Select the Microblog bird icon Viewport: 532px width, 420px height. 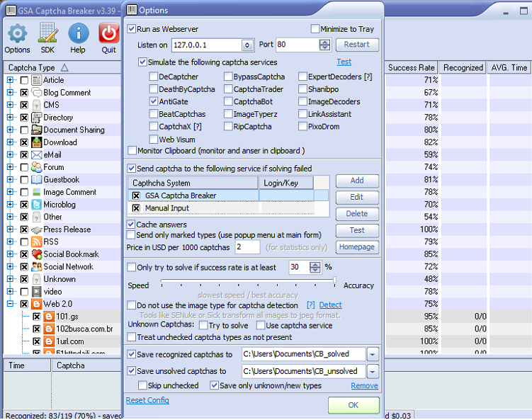click(36, 204)
